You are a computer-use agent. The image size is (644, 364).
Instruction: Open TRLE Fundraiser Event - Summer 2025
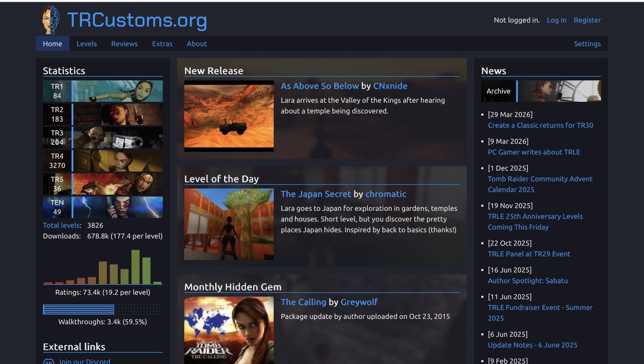[x=540, y=313]
